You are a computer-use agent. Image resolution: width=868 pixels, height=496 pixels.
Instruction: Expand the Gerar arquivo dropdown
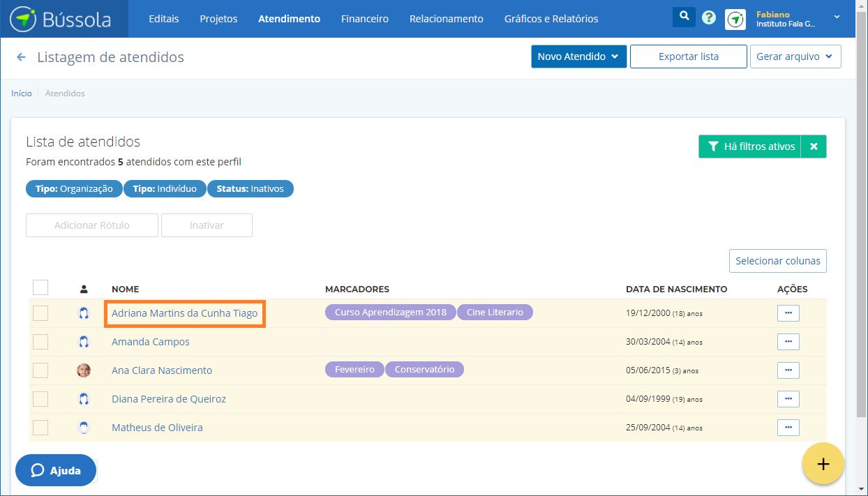(795, 57)
